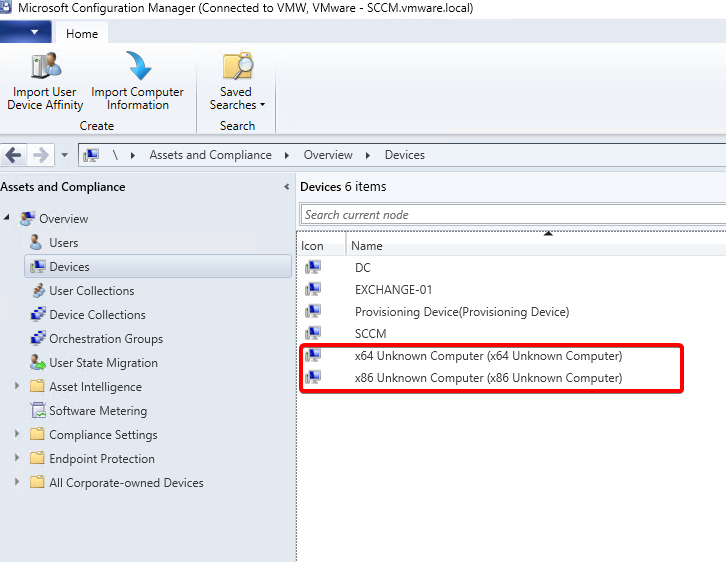The width and height of the screenshot is (726, 562).
Task: Click the Import User Device Affinity icon
Action: pyautogui.click(x=46, y=67)
